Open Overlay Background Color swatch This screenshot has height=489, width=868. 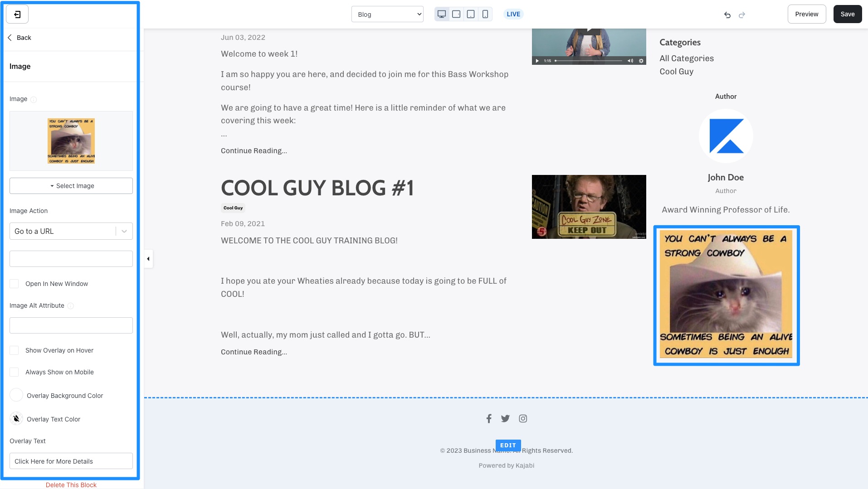pyautogui.click(x=16, y=395)
